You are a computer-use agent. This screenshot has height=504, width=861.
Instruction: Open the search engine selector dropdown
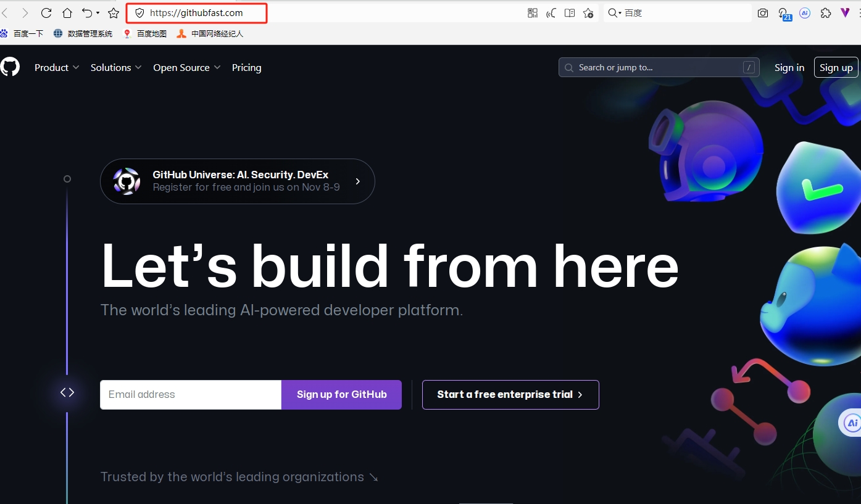point(615,13)
